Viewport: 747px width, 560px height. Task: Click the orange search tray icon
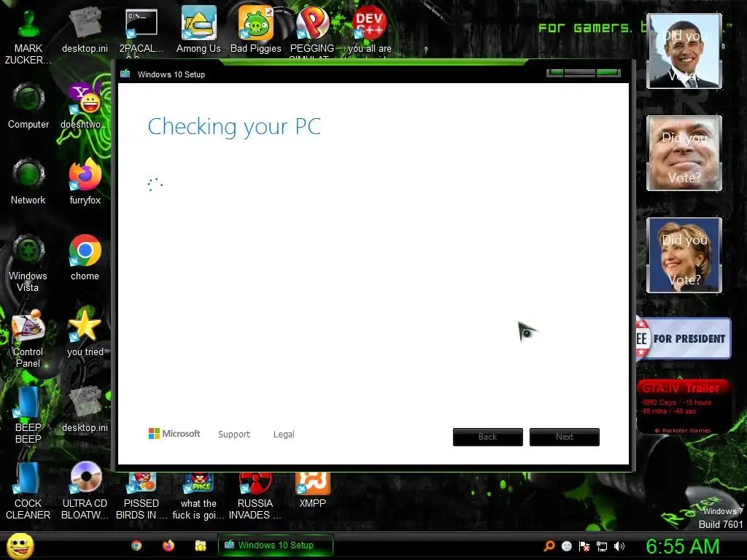pyautogui.click(x=549, y=545)
